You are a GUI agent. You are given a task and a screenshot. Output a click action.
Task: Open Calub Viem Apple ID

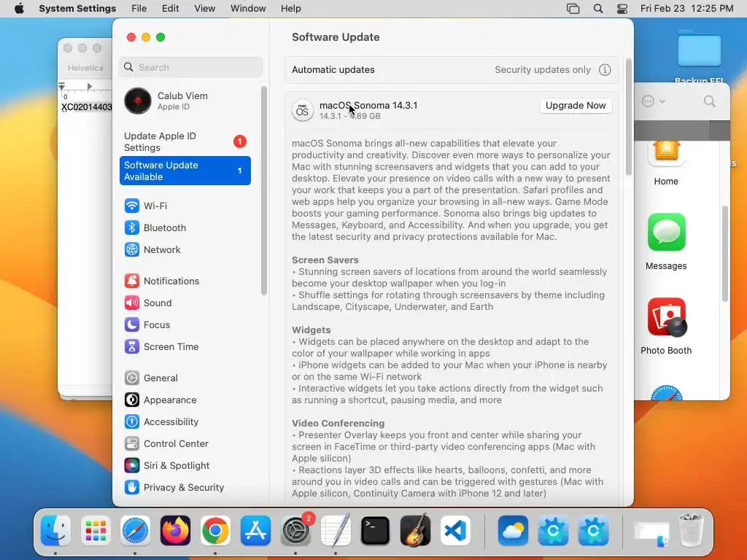185,101
